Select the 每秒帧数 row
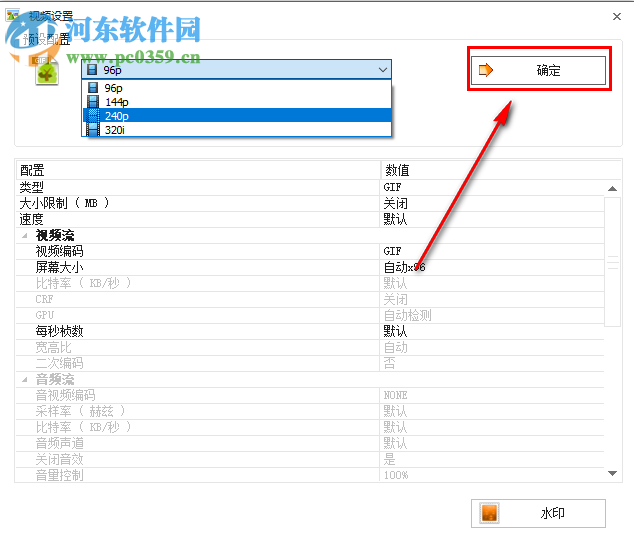Viewport: 634px width, 543px height. [310, 331]
